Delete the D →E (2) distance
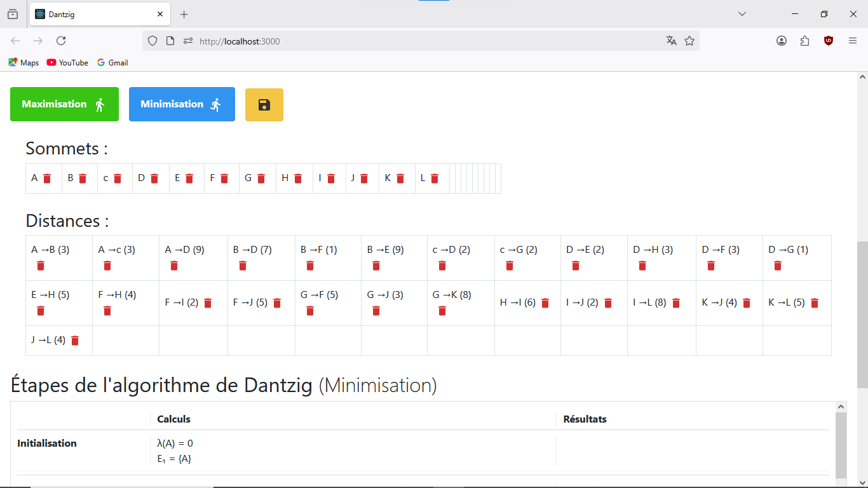This screenshot has height=488, width=868. coord(576,266)
